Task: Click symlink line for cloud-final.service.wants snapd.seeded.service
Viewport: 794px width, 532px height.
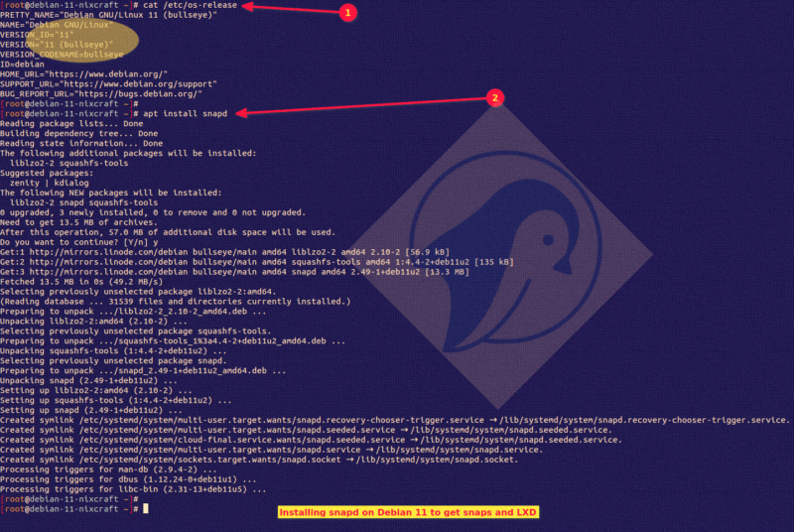Action: (x=312, y=440)
